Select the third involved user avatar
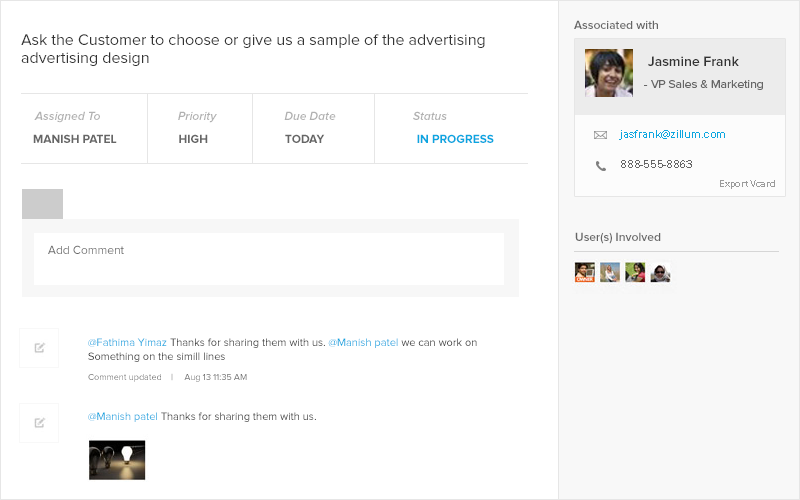The height and width of the screenshot is (500, 800). click(635, 272)
